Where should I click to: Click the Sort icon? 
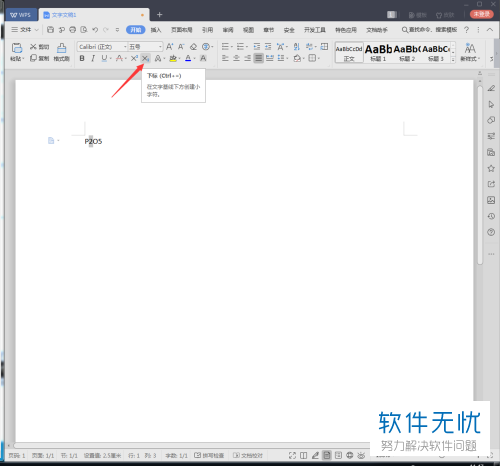pyautogui.click(x=296, y=46)
